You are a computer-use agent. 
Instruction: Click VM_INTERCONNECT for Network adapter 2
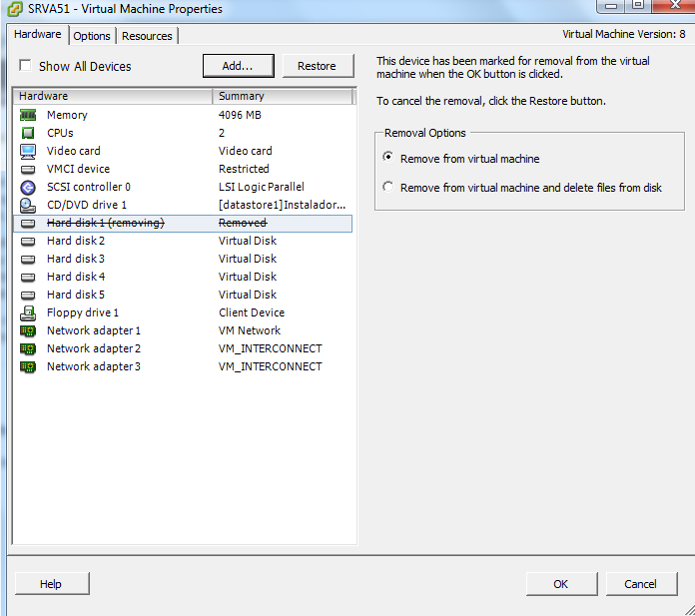(x=271, y=348)
